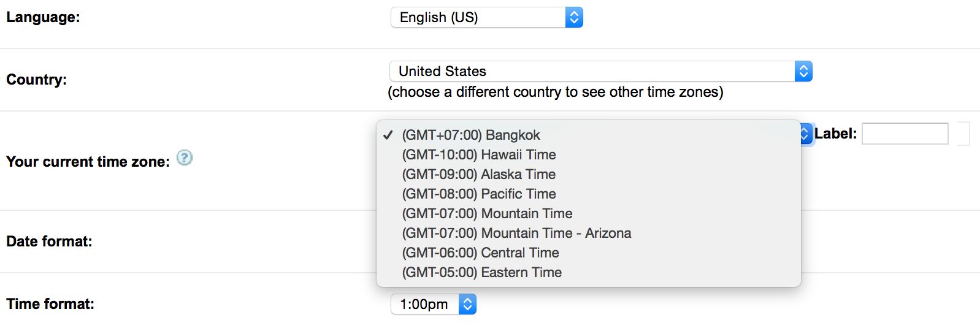This screenshot has height=331, width=980.
Task: Open the Time format dropdown showing 1:00pm
Action: [433, 304]
